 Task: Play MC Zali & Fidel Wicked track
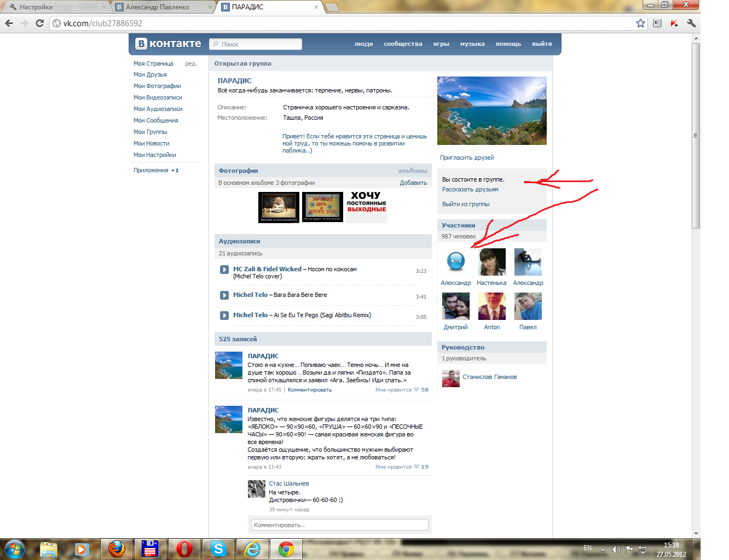point(224,270)
